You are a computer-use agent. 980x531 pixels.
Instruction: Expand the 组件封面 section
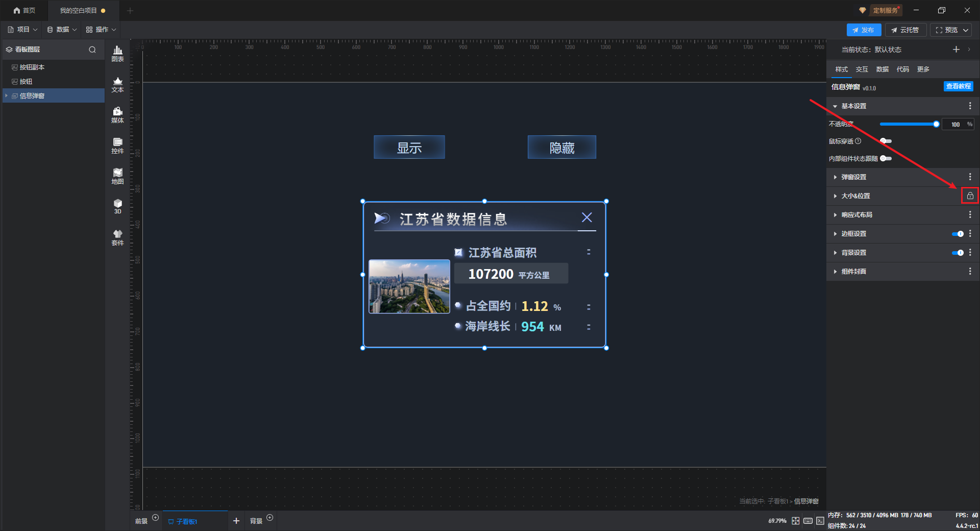835,272
